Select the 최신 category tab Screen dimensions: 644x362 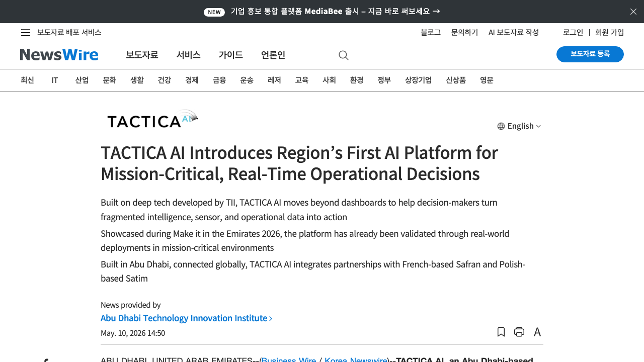coord(27,80)
